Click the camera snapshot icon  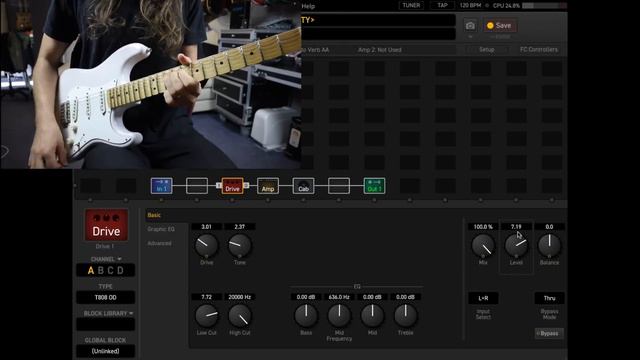(x=470, y=26)
